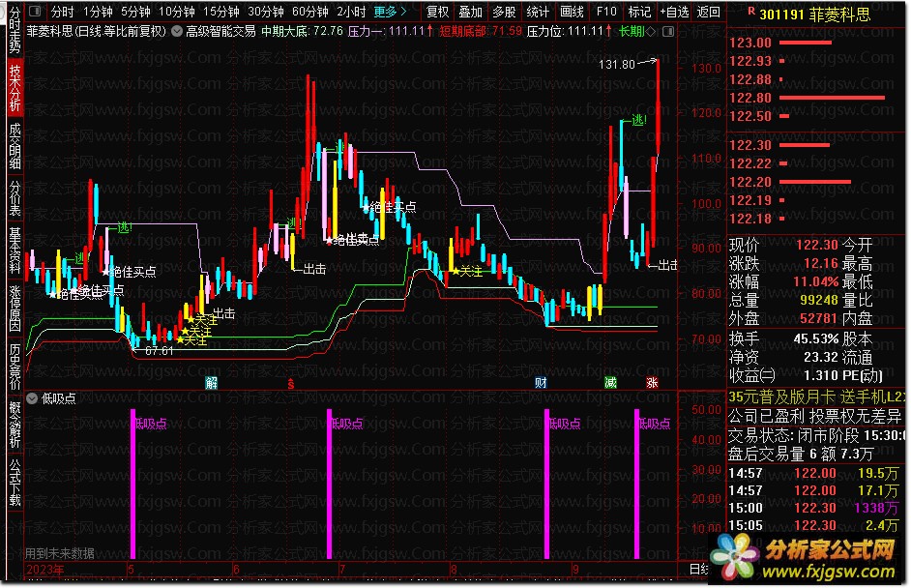
Task: Click the 涨 event marker
Action: pos(652,382)
